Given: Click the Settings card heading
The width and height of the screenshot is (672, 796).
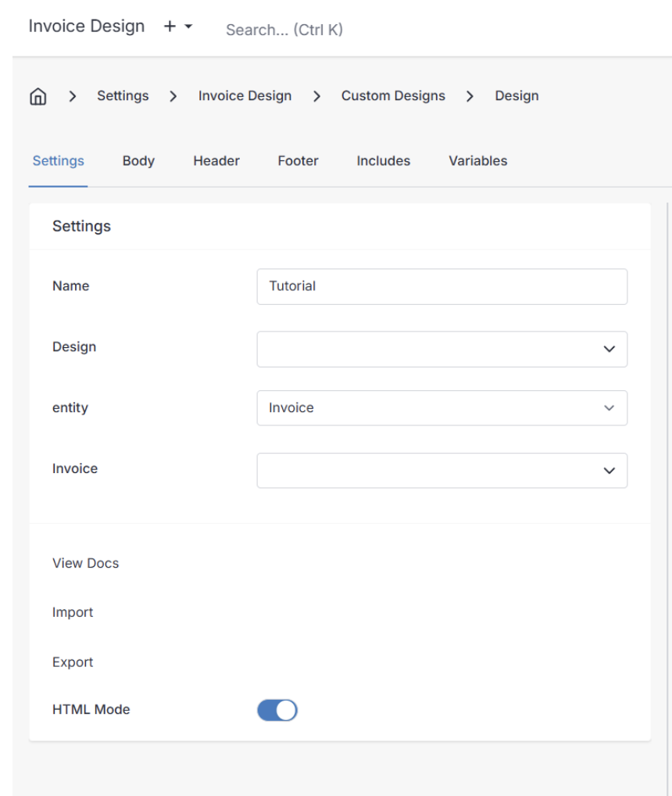Looking at the screenshot, I should (x=81, y=227).
